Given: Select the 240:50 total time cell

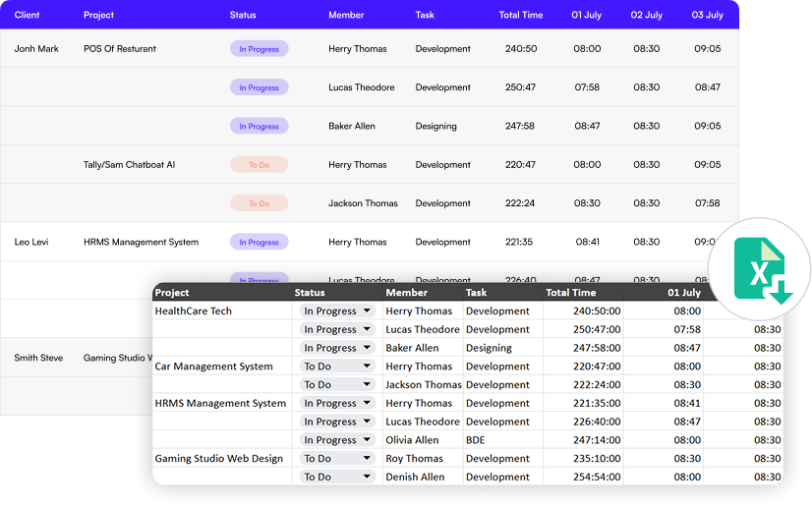Looking at the screenshot, I should pyautogui.click(x=521, y=49).
